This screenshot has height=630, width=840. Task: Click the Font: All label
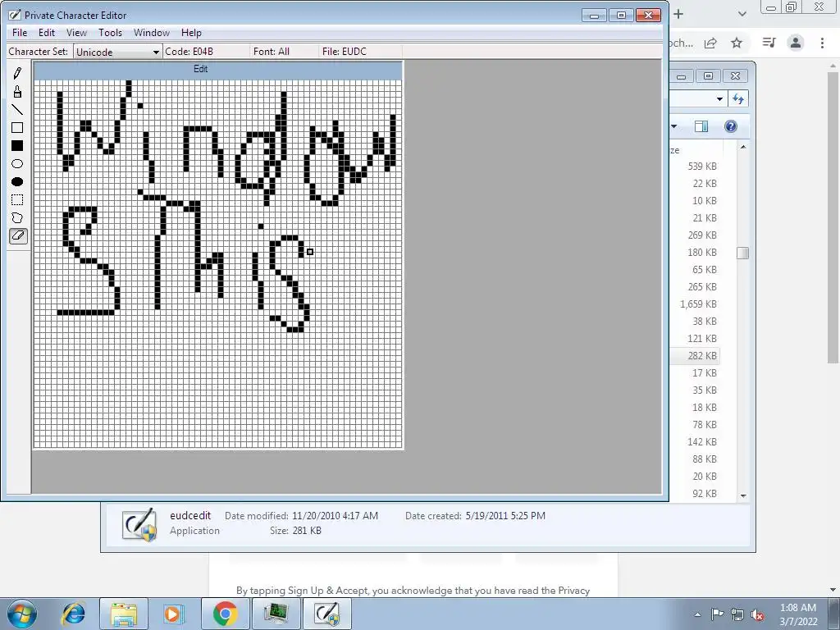(271, 52)
